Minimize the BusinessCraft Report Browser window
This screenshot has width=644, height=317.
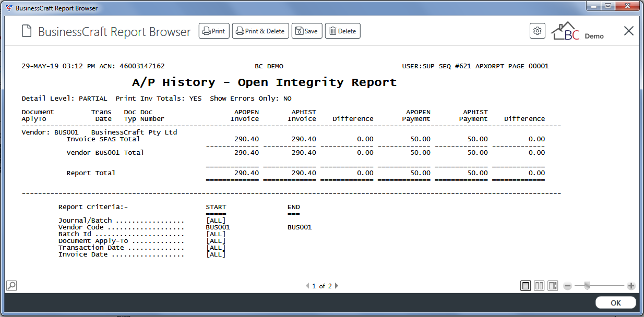pyautogui.click(x=594, y=6)
